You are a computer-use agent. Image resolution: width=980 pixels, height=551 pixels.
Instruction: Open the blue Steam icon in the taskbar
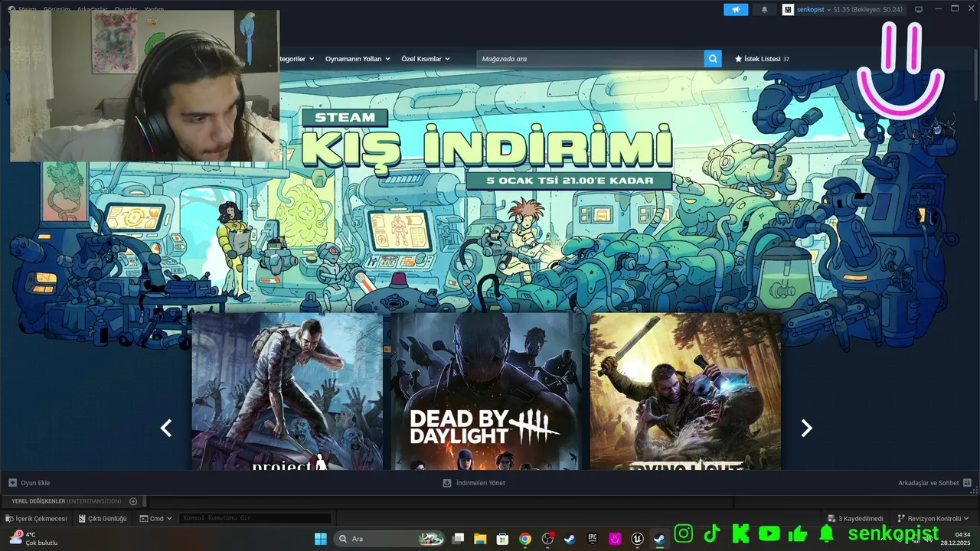pyautogui.click(x=570, y=539)
